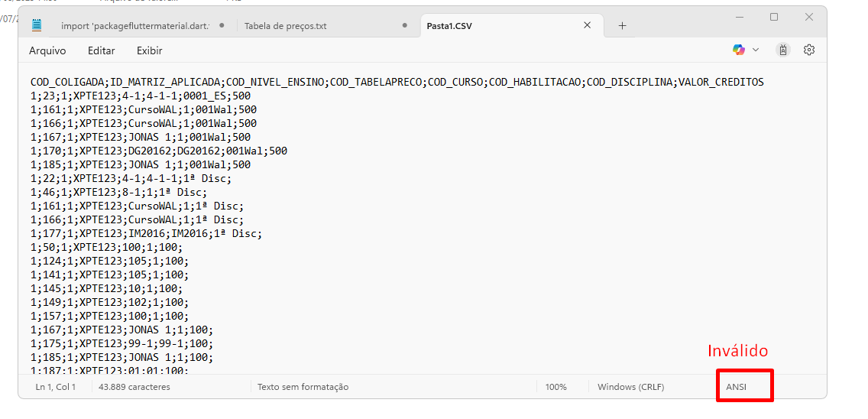Click the Ln 1, Col 1 position indicator
This screenshot has width=868, height=419.
point(56,387)
